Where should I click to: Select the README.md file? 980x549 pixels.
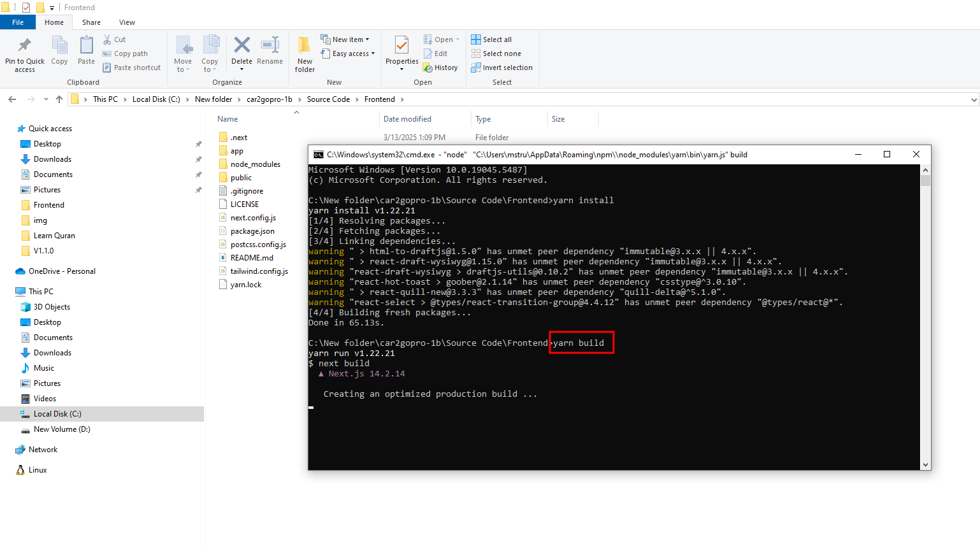point(252,258)
